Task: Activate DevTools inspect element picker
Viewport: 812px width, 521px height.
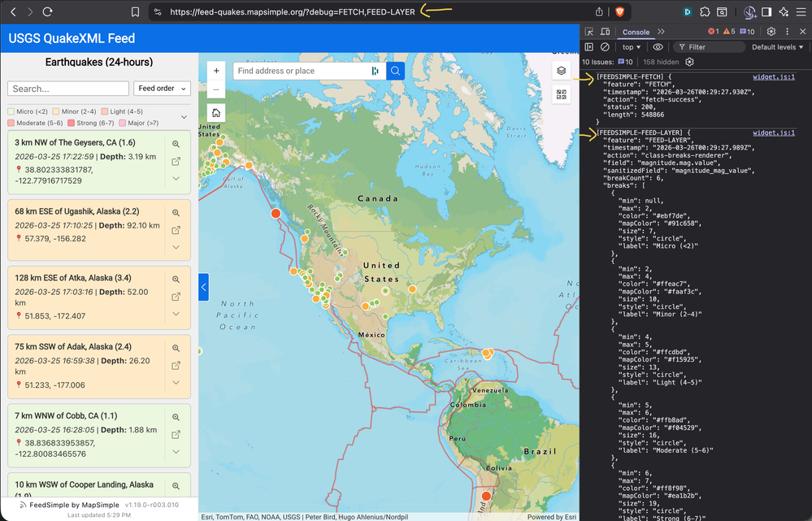Action: pos(588,32)
